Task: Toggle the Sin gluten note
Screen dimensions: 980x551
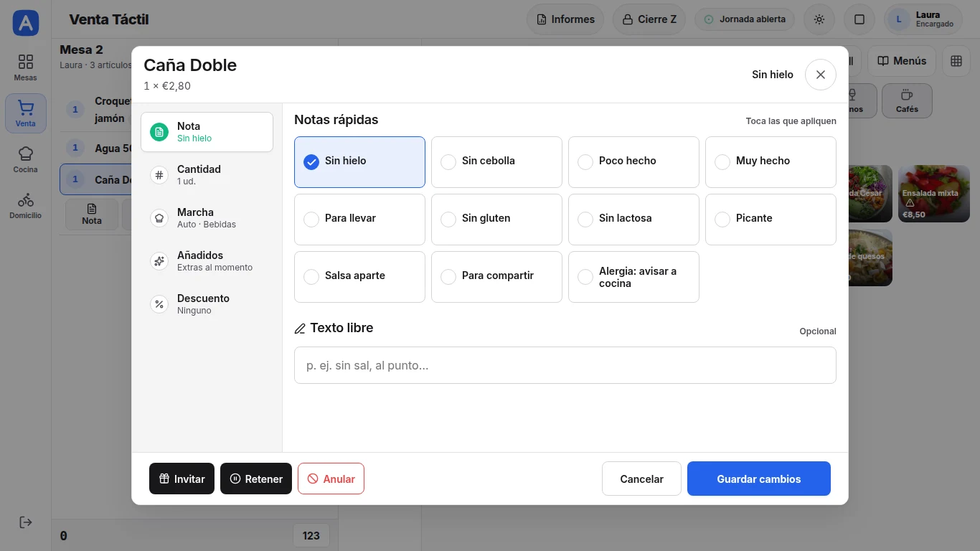Action: [x=496, y=220]
